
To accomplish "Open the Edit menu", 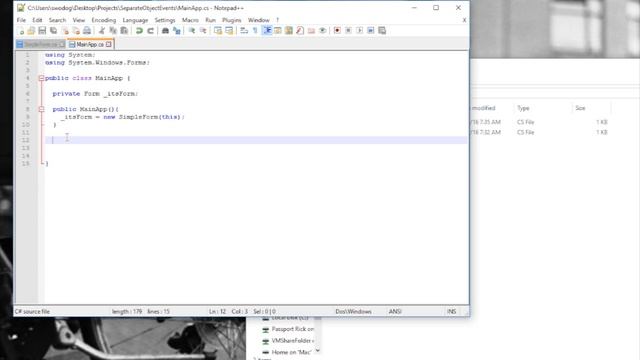I will 37,20.
